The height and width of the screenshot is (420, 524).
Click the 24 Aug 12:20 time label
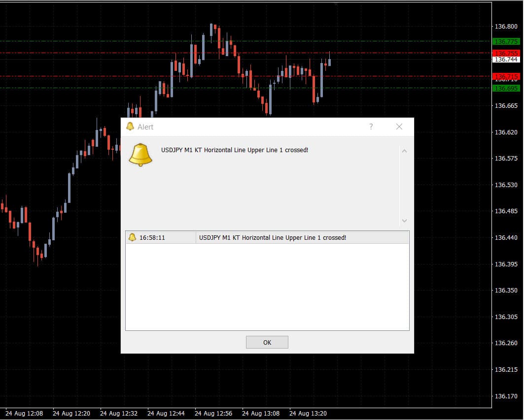pyautogui.click(x=71, y=413)
